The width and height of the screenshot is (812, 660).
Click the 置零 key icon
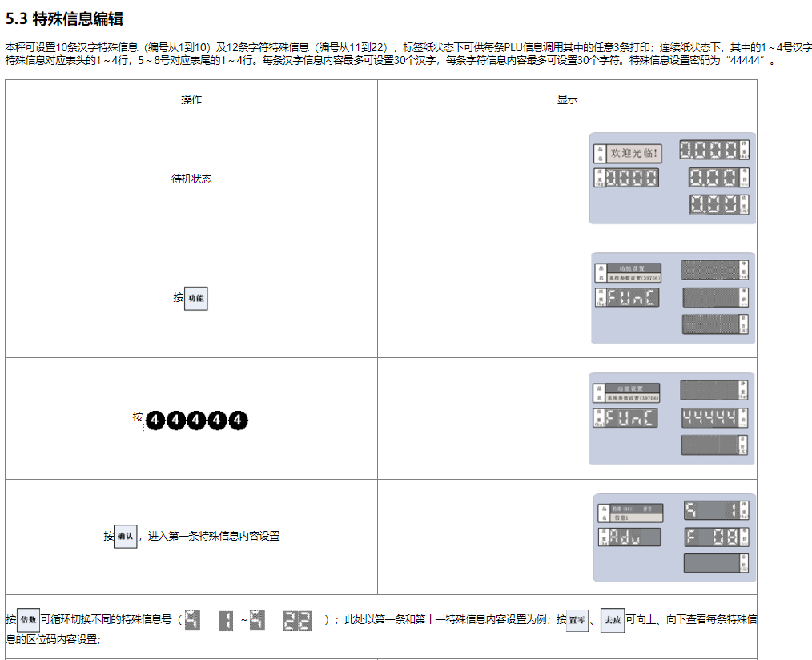577,620
